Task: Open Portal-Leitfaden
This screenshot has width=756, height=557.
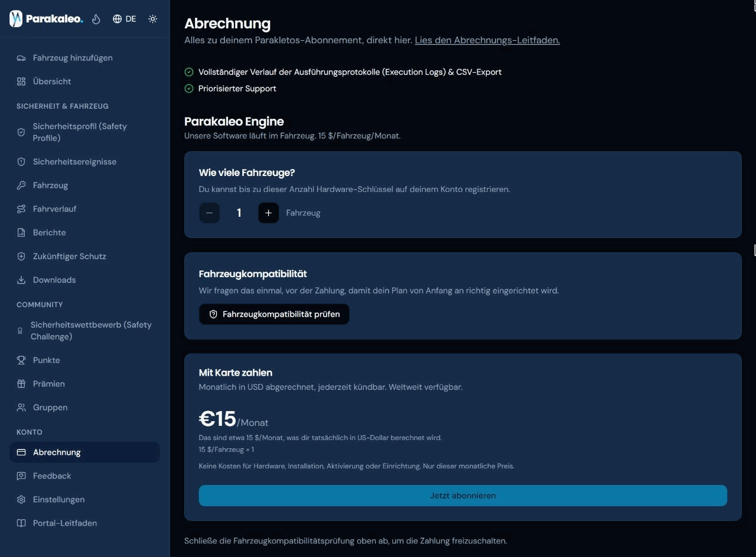Action: tap(84, 523)
